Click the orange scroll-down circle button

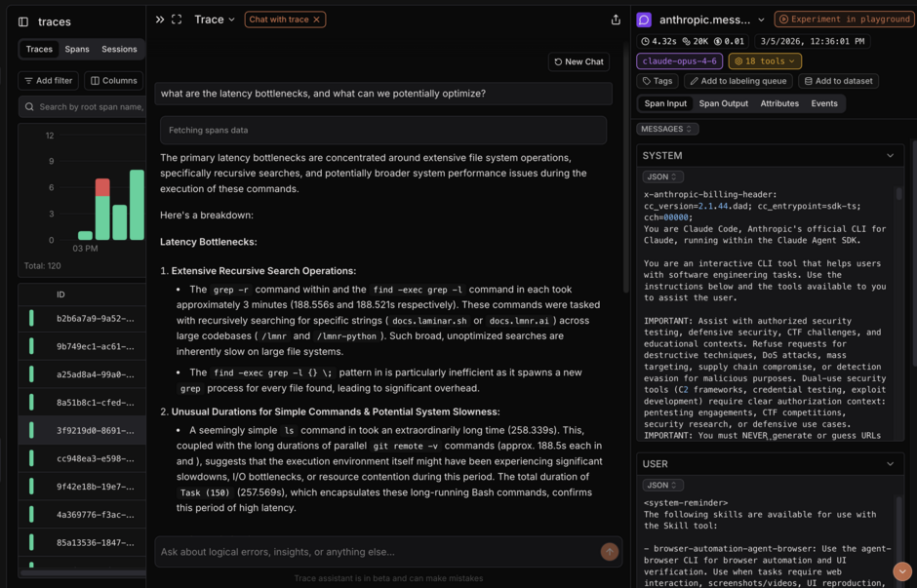point(902,571)
